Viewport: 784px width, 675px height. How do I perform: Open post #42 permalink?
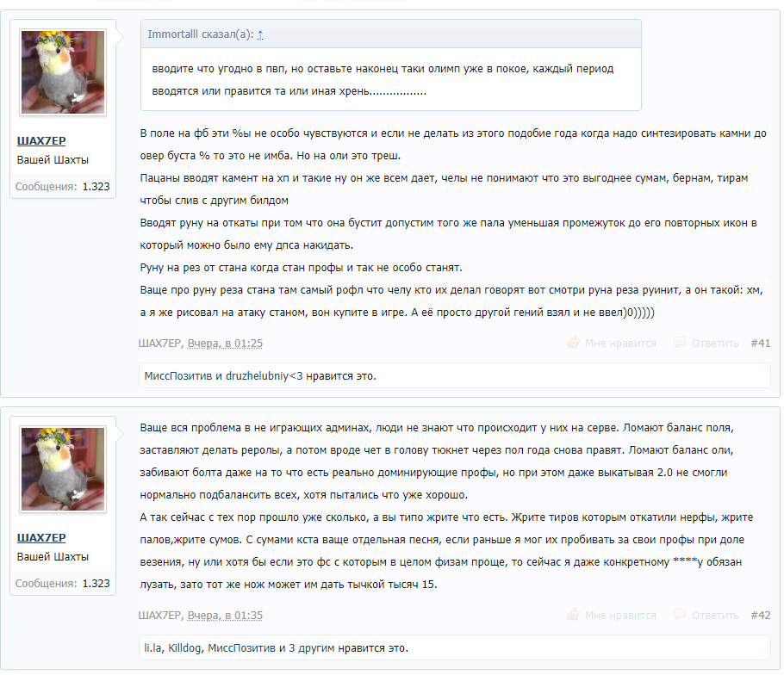tap(761, 615)
